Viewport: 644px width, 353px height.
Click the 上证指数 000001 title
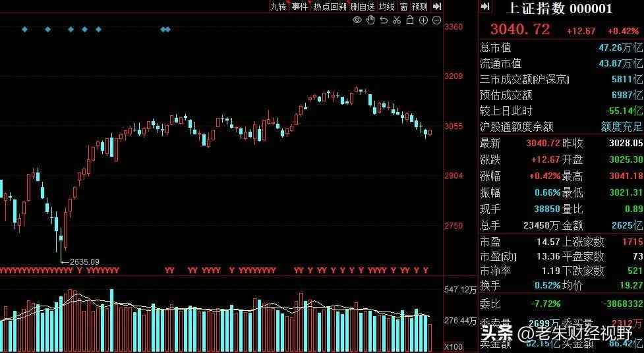[558, 9]
